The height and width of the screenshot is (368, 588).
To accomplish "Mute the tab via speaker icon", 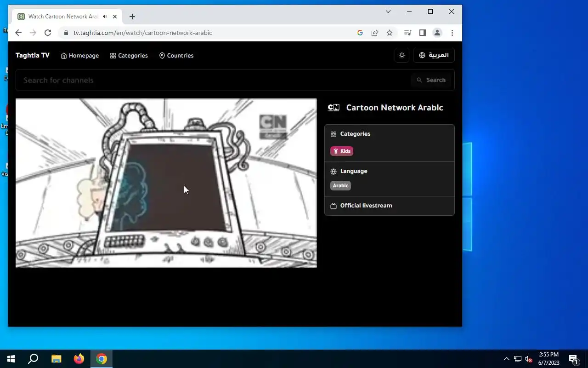I will coord(105,17).
